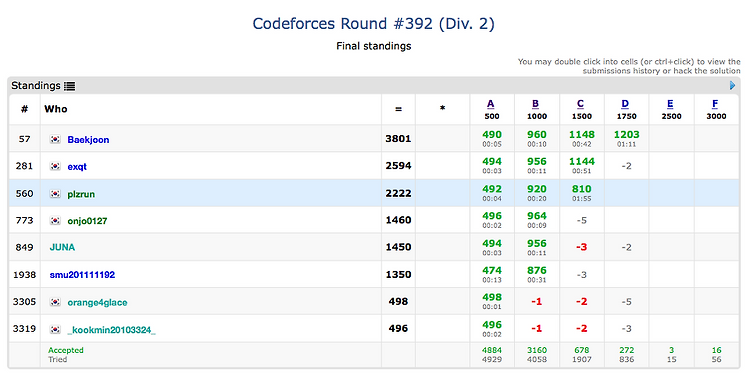Click smu201111192's problem A score 474

(492, 270)
